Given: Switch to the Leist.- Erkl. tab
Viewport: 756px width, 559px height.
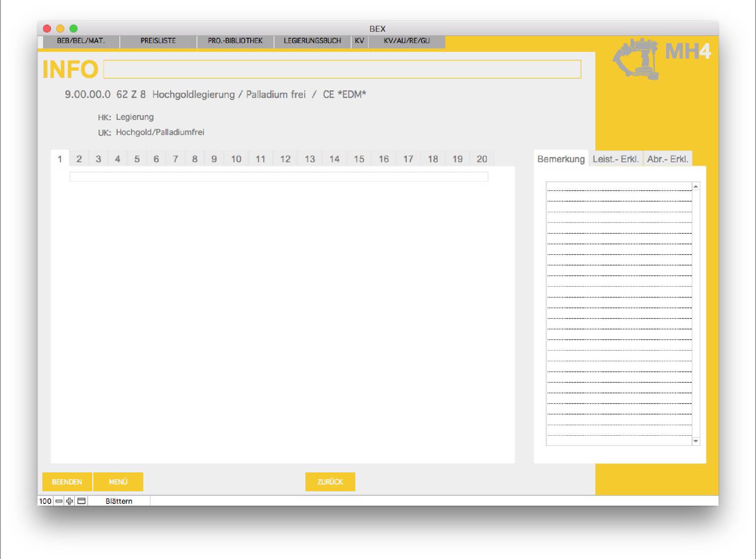Looking at the screenshot, I should click(615, 159).
